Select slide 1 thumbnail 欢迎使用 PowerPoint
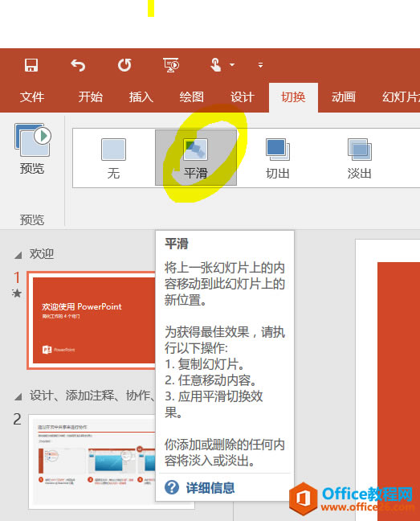 coord(92,320)
